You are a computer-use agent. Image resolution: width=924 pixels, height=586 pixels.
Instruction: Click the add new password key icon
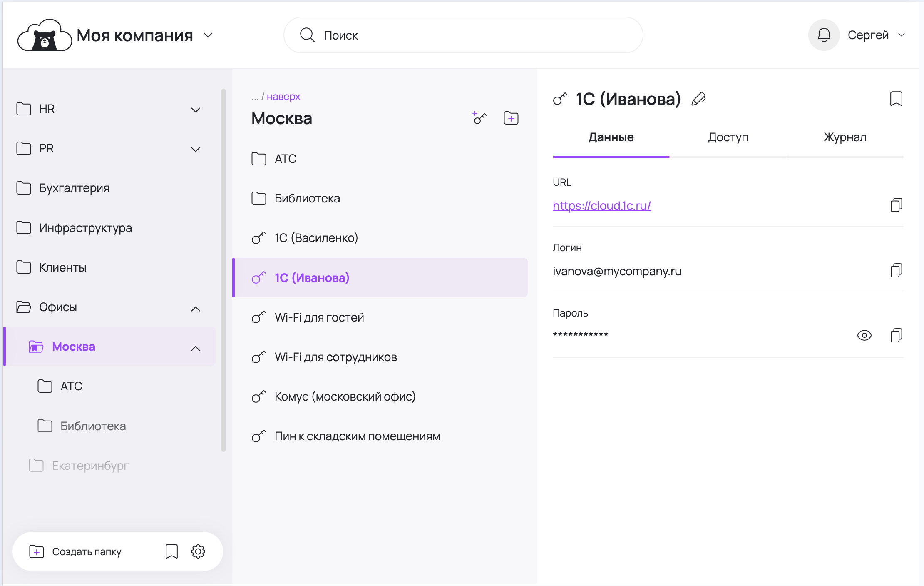point(479,118)
